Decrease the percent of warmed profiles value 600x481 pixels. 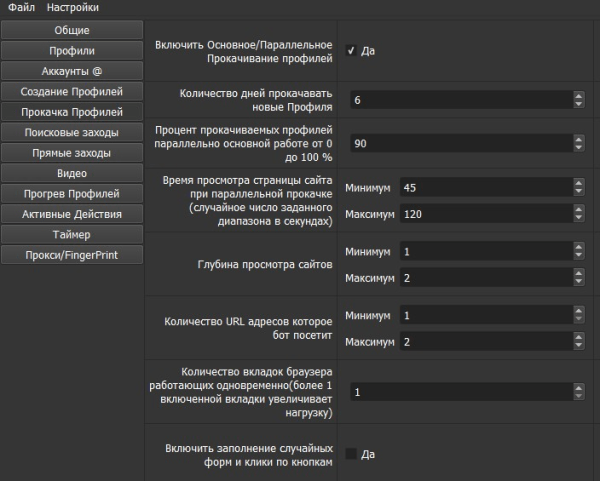pyautogui.click(x=579, y=148)
